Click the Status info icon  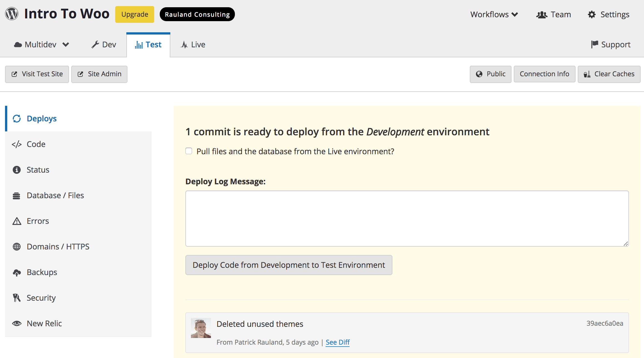17,170
